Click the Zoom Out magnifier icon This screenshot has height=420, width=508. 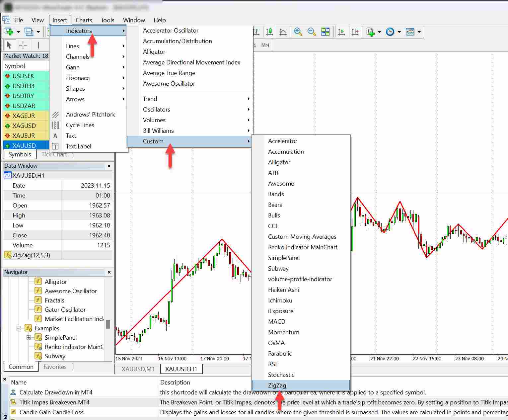tap(312, 32)
